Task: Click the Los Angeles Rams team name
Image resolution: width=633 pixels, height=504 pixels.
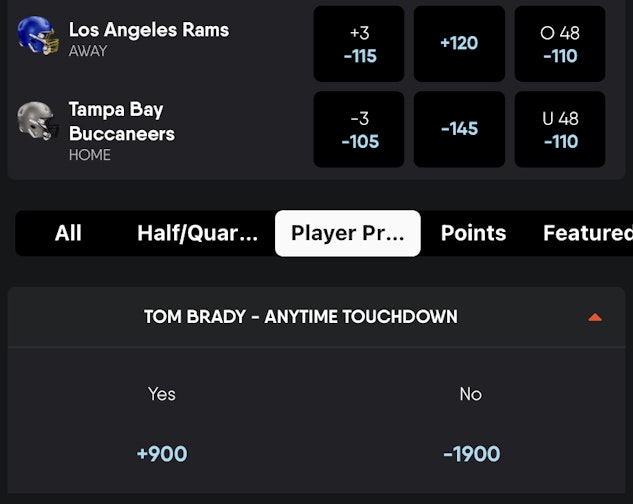Action: pos(148,30)
